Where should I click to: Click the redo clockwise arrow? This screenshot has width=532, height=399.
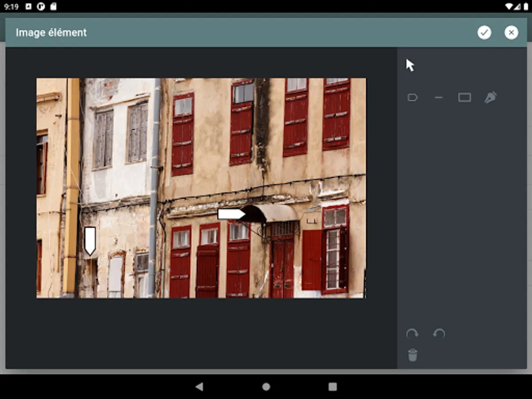click(412, 334)
